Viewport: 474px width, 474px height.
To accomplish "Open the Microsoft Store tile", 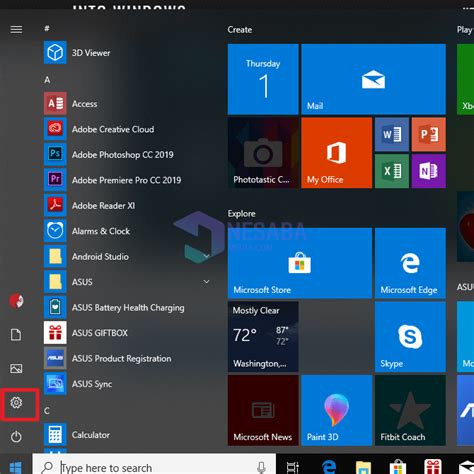I will click(x=300, y=263).
